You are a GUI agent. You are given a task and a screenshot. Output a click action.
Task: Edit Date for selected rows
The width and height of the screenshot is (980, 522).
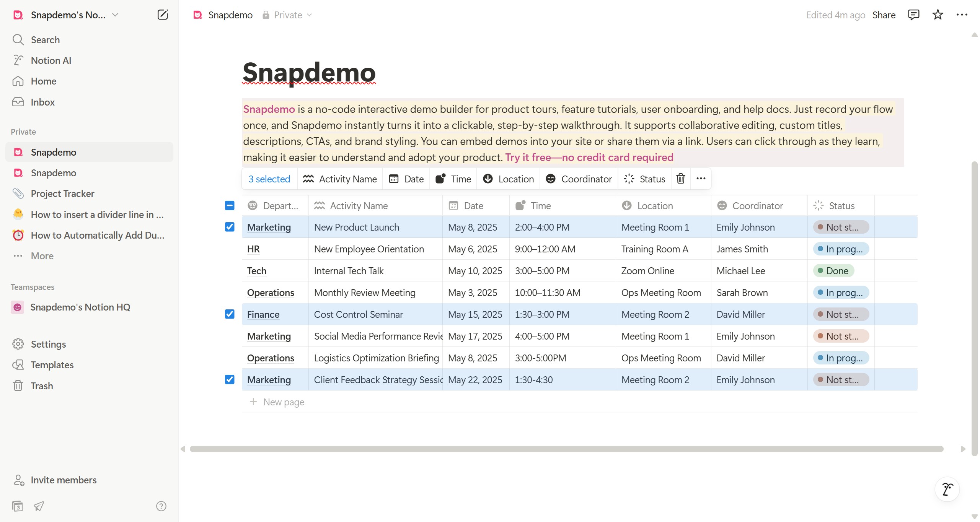[x=406, y=179]
